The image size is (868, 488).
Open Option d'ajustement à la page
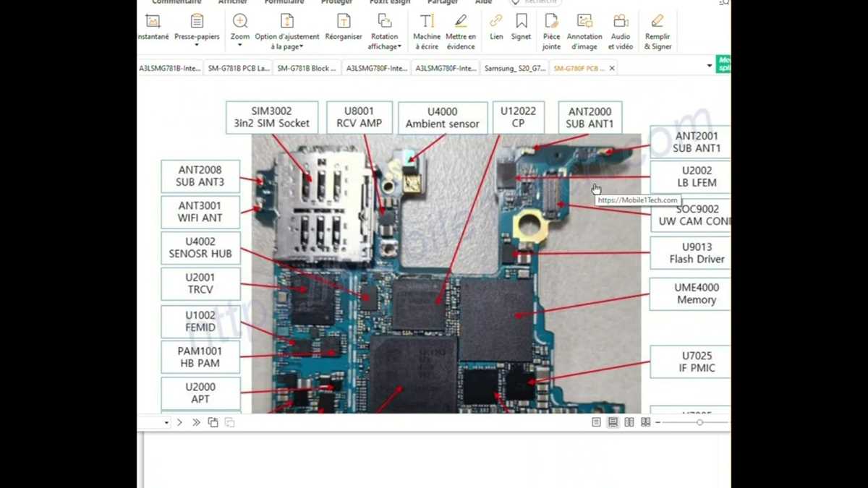click(x=287, y=32)
